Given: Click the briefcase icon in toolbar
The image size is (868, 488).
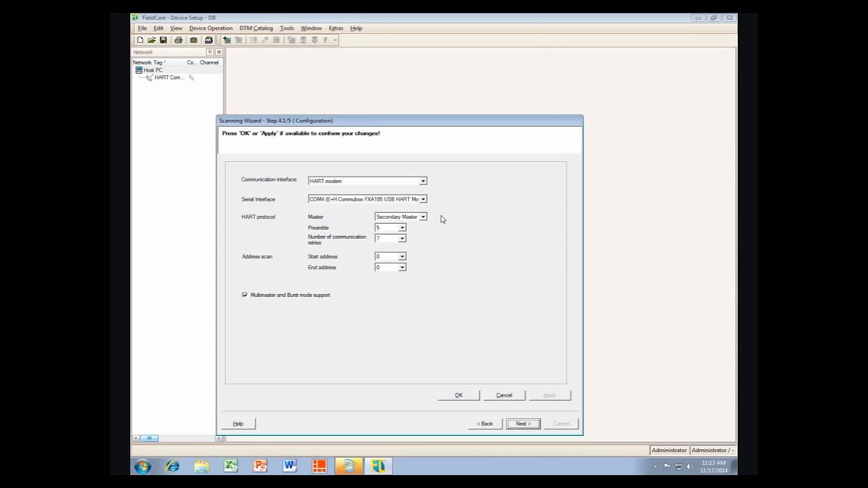Looking at the screenshot, I should [193, 40].
